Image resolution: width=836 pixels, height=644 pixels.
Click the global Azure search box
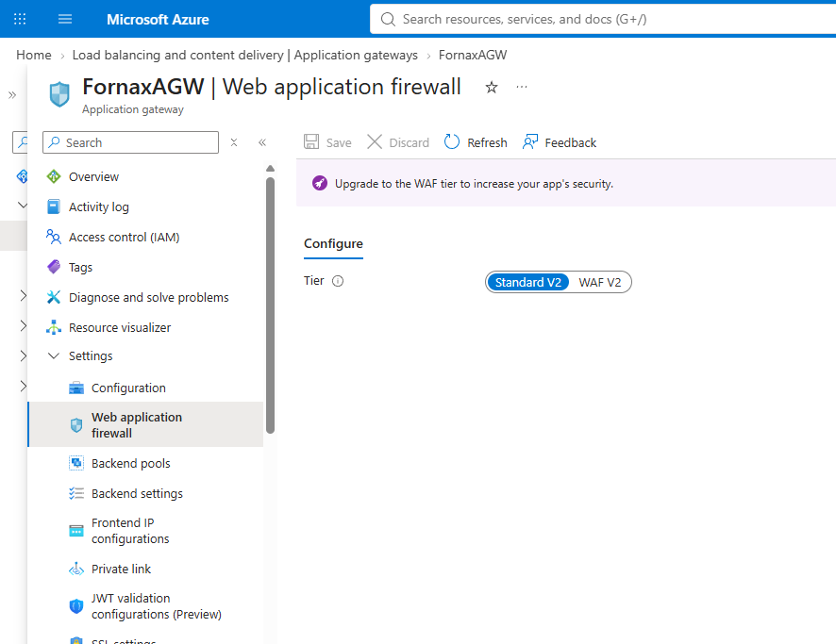pyautogui.click(x=603, y=19)
